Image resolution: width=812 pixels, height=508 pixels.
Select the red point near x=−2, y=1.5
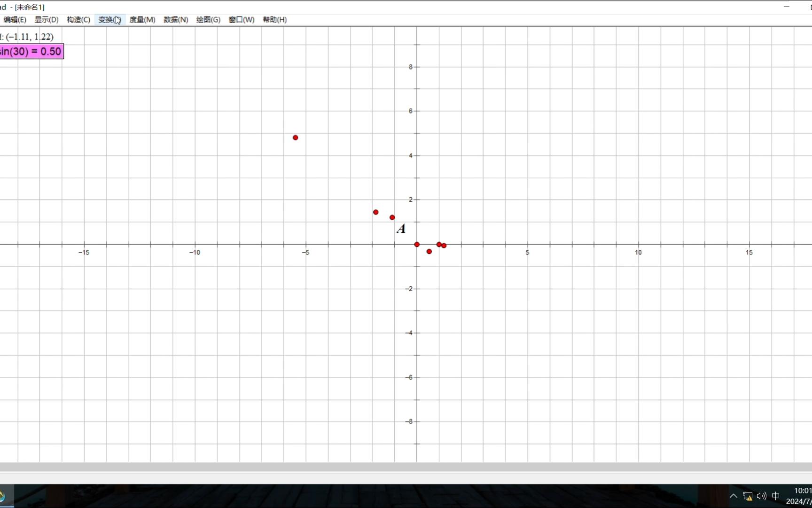point(376,212)
